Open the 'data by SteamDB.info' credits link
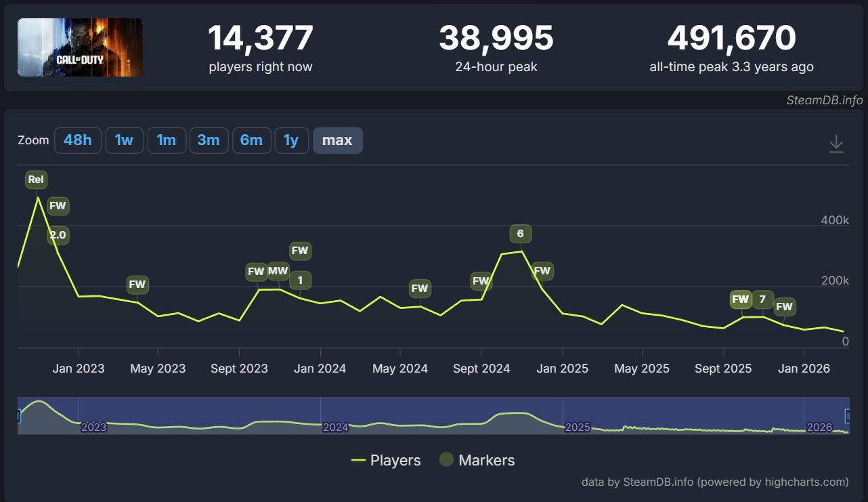 pos(715,482)
